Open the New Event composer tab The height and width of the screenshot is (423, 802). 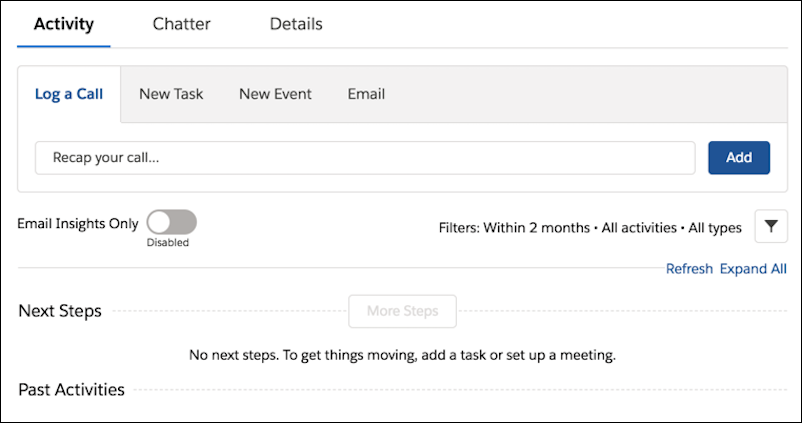pos(275,94)
